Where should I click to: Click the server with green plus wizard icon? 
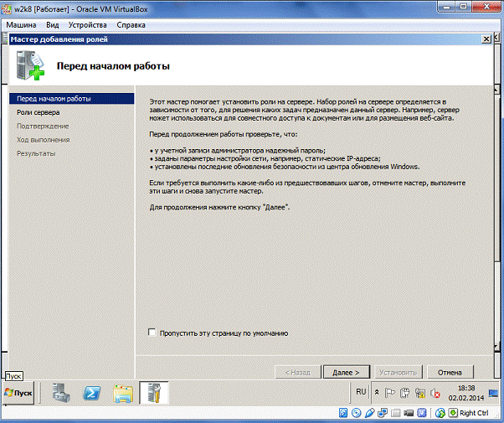[30, 65]
